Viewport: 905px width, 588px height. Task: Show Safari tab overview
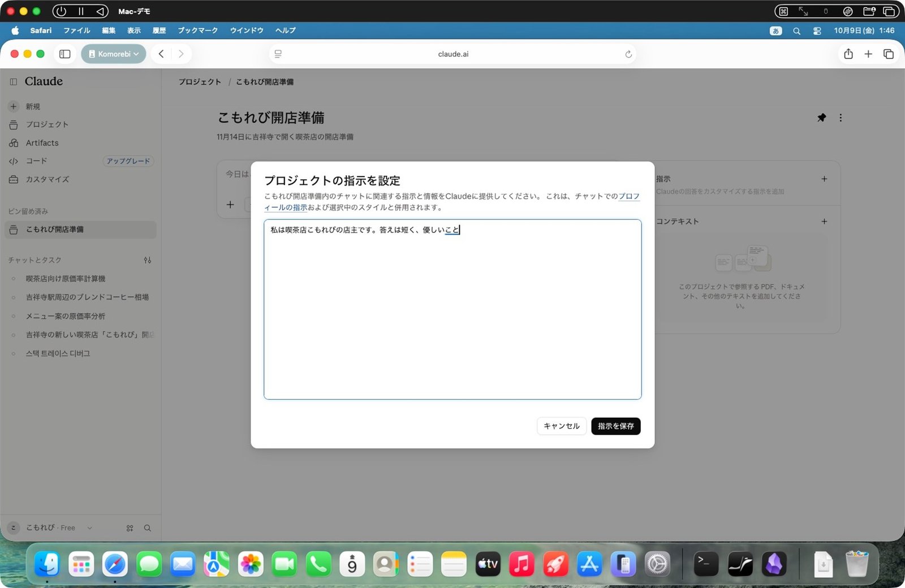889,54
